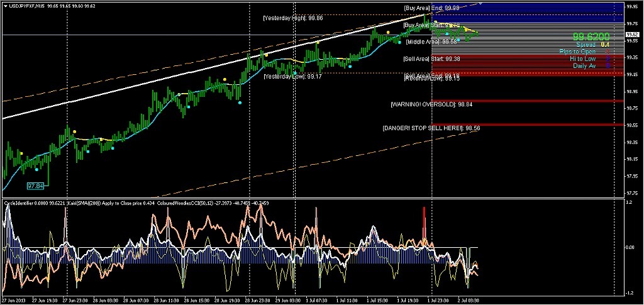Click the large green 99.6200 price readout
Screen dimensions: 644x305
click(591, 36)
